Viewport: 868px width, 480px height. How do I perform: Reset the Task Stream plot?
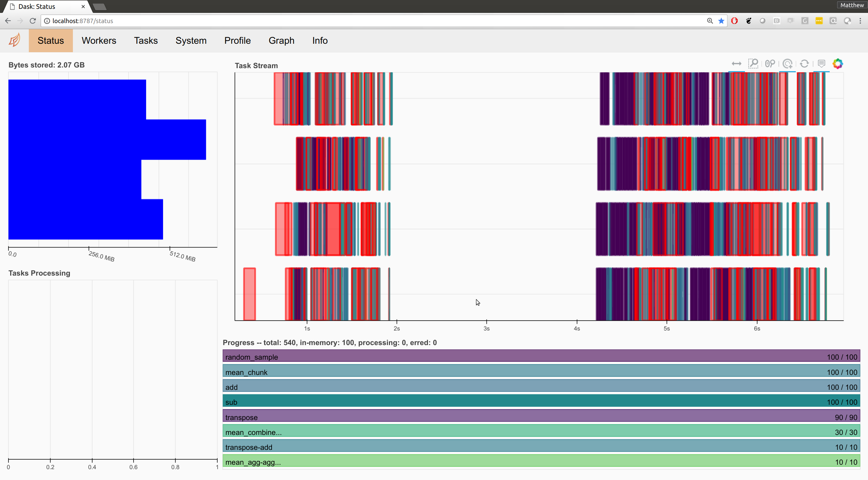coord(804,64)
